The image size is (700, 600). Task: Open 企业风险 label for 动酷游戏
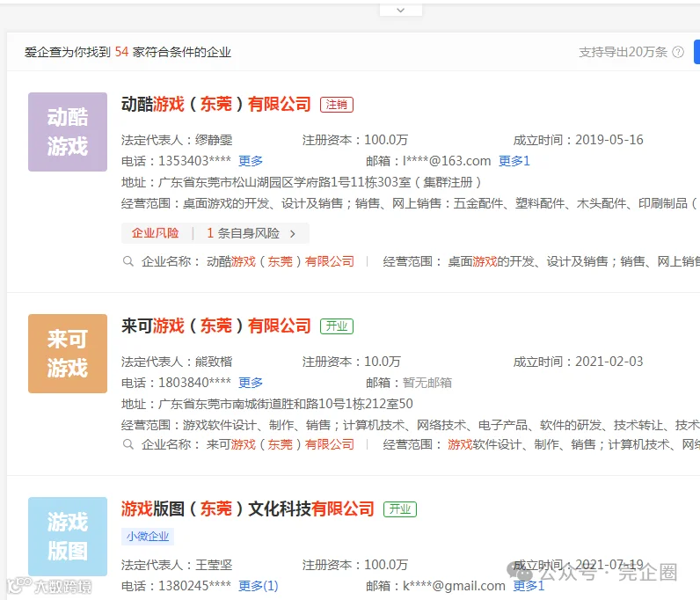pyautogui.click(x=155, y=233)
